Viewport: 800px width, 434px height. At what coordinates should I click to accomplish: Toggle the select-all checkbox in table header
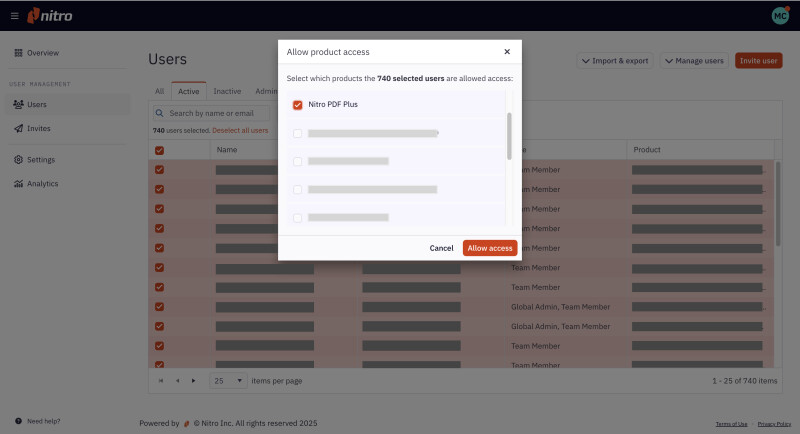pos(159,150)
